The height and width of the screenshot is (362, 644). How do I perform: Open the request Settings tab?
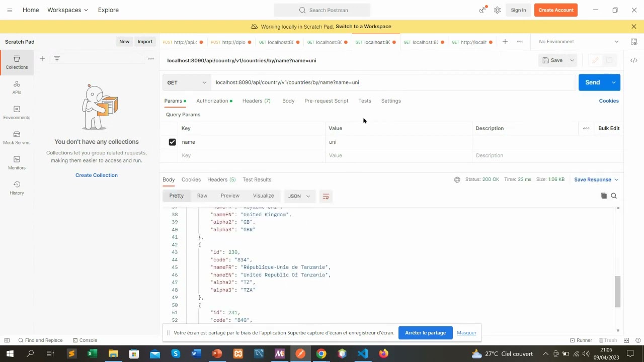click(391, 101)
